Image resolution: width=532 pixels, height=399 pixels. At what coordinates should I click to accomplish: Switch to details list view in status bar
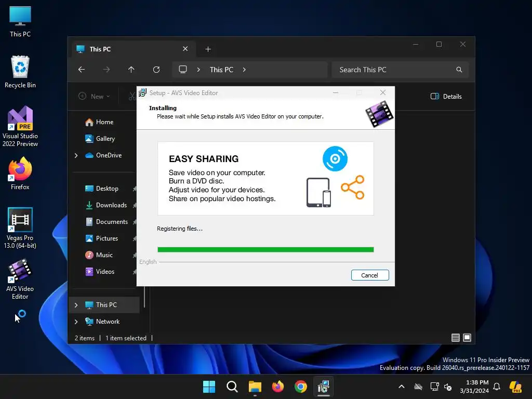click(x=455, y=338)
